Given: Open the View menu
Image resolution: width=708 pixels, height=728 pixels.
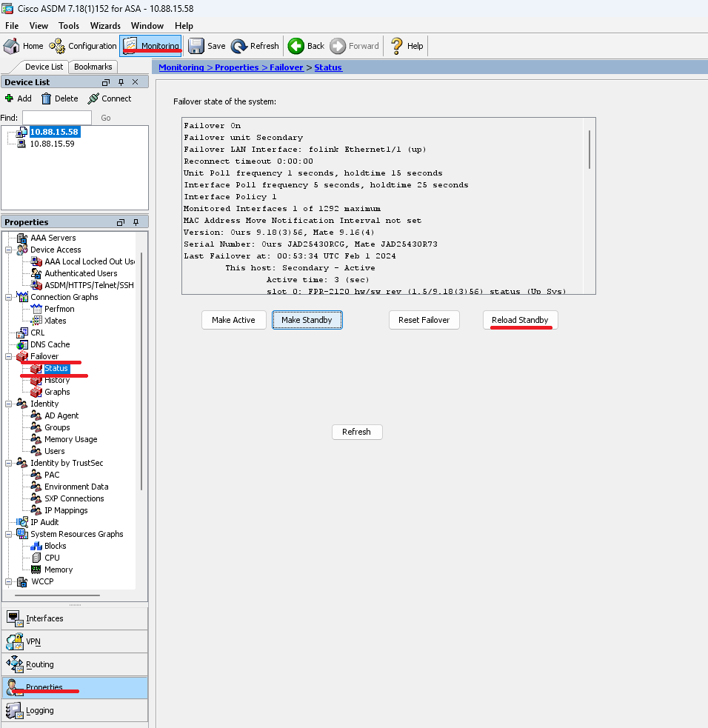Looking at the screenshot, I should click(39, 26).
